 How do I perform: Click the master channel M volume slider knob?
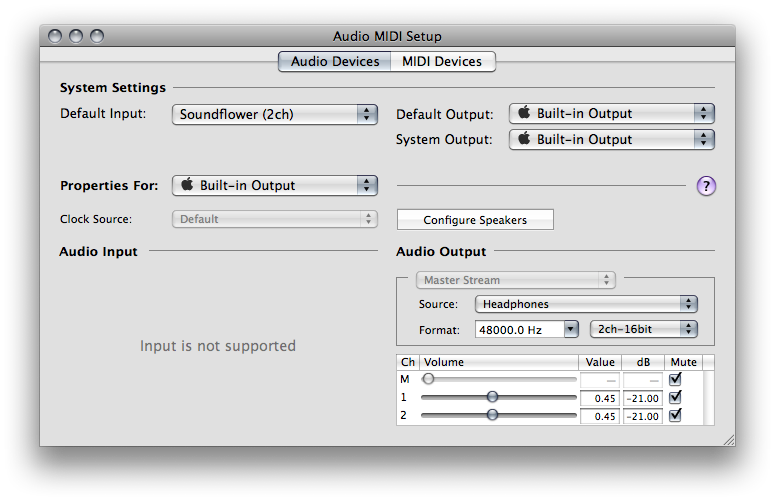428,379
